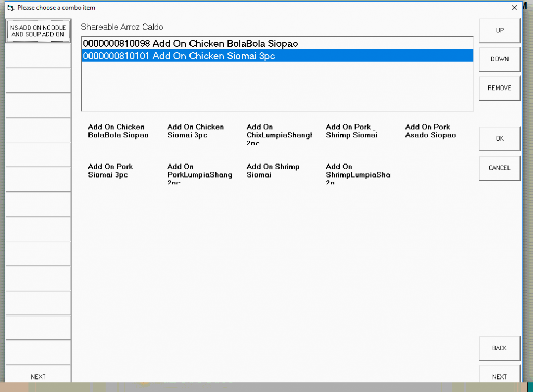Choose Add On Chicken BolaBola Siopao item tile

click(119, 131)
